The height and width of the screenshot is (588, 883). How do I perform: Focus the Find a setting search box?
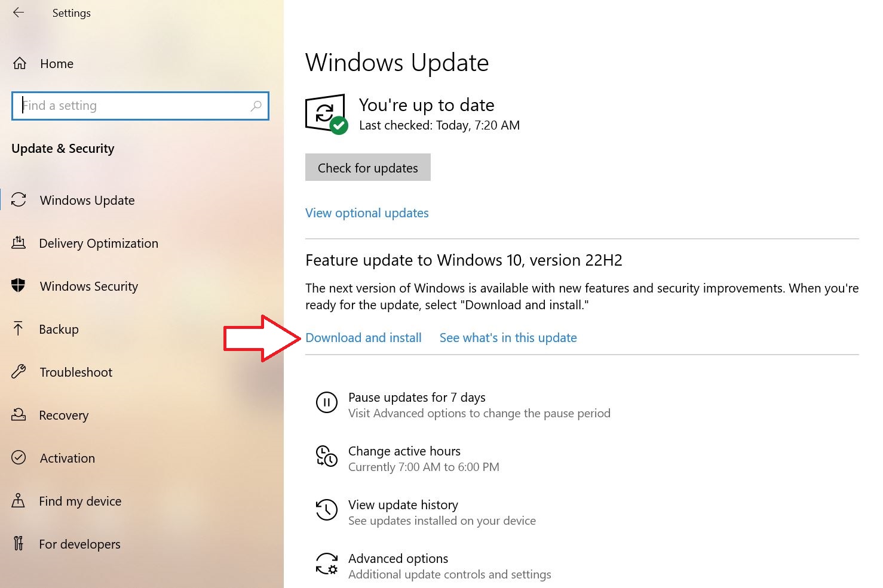(x=140, y=106)
